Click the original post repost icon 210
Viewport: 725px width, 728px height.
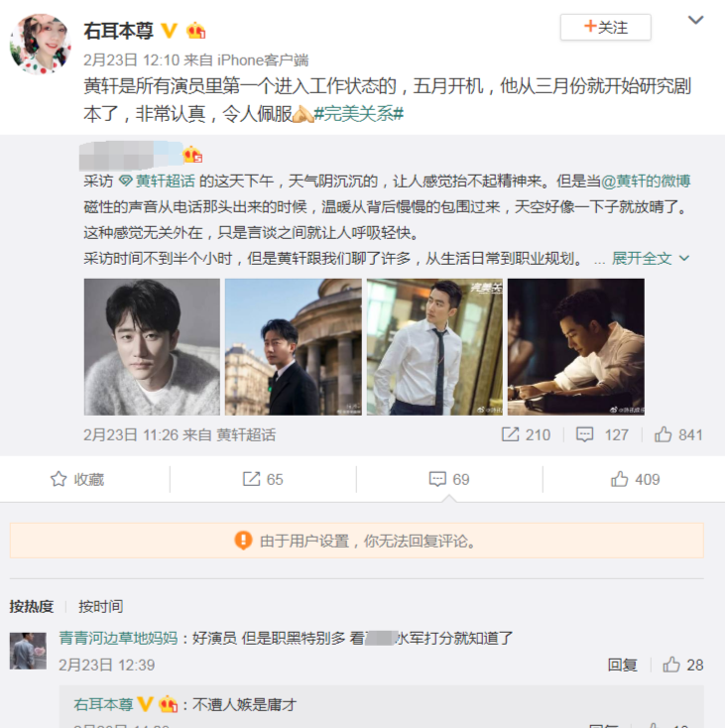point(526,434)
